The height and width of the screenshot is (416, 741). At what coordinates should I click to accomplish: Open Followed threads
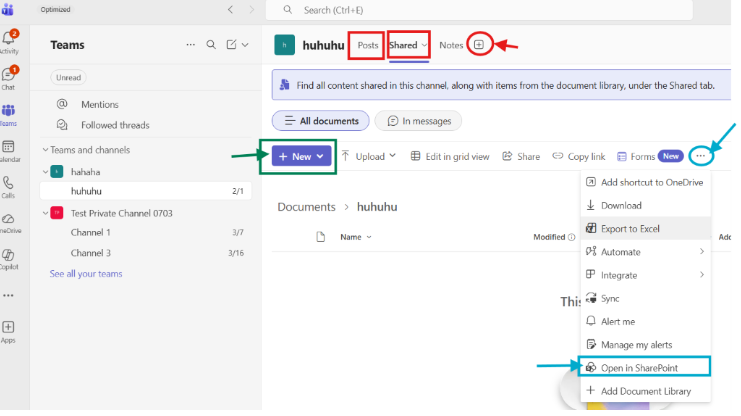pos(115,125)
